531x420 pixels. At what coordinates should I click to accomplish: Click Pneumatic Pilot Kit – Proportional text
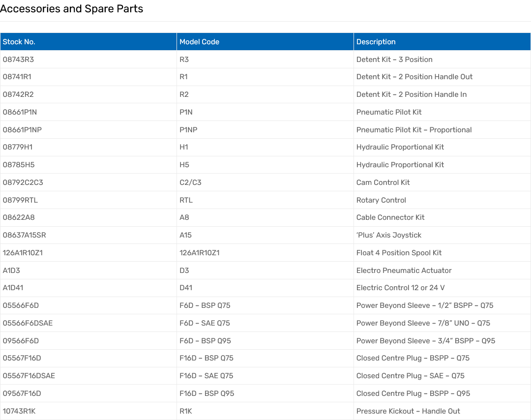pyautogui.click(x=414, y=130)
